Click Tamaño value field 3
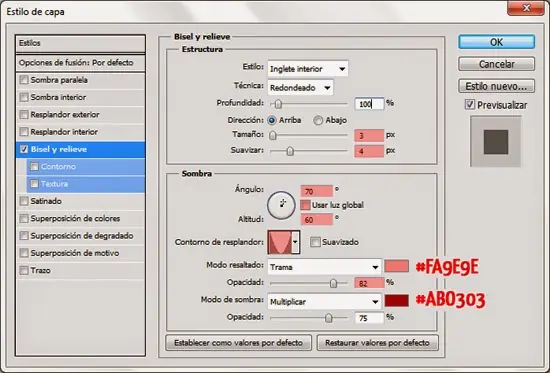 click(369, 135)
